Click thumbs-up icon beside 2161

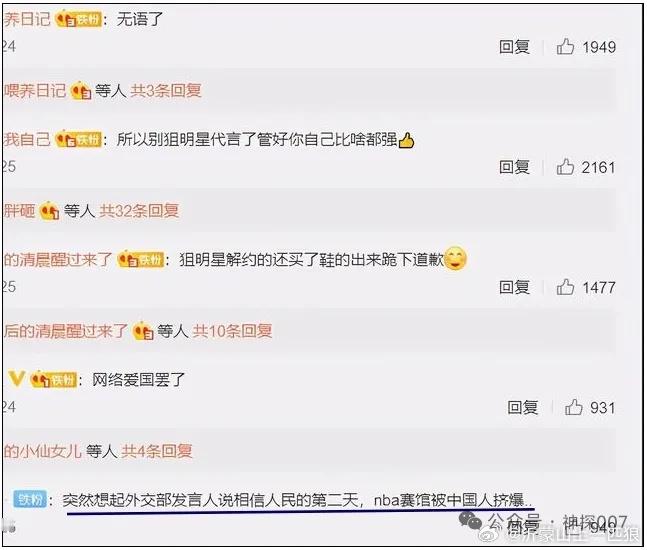pos(565,167)
